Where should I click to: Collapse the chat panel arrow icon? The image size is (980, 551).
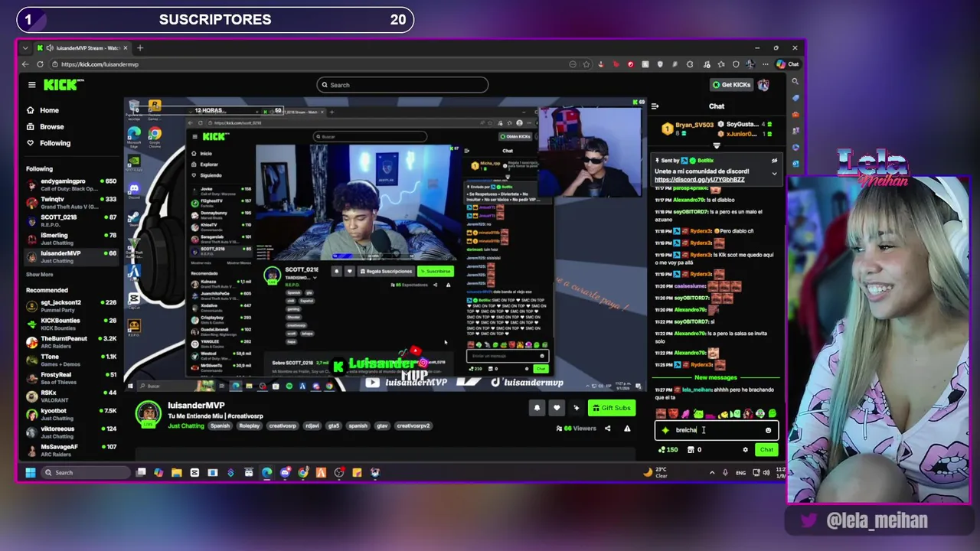(x=655, y=106)
